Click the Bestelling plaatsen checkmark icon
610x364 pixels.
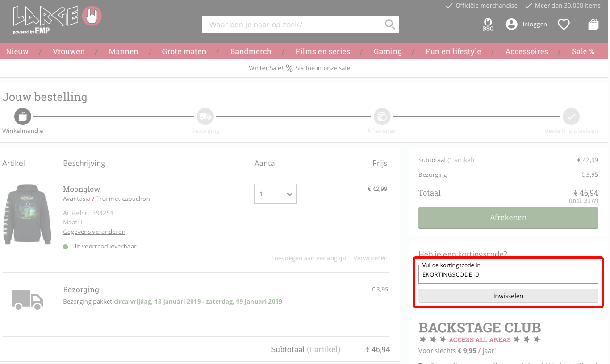[571, 116]
